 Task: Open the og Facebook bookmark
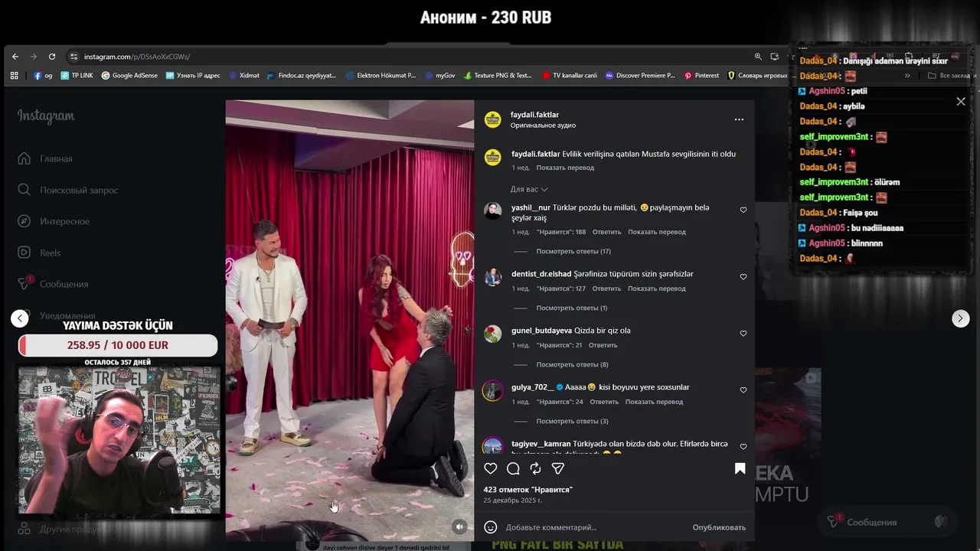tap(43, 76)
